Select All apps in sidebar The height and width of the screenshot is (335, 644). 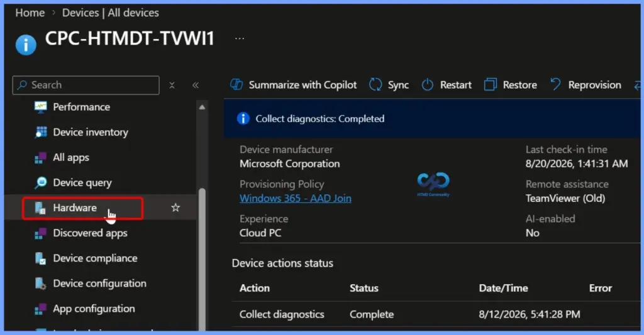71,158
